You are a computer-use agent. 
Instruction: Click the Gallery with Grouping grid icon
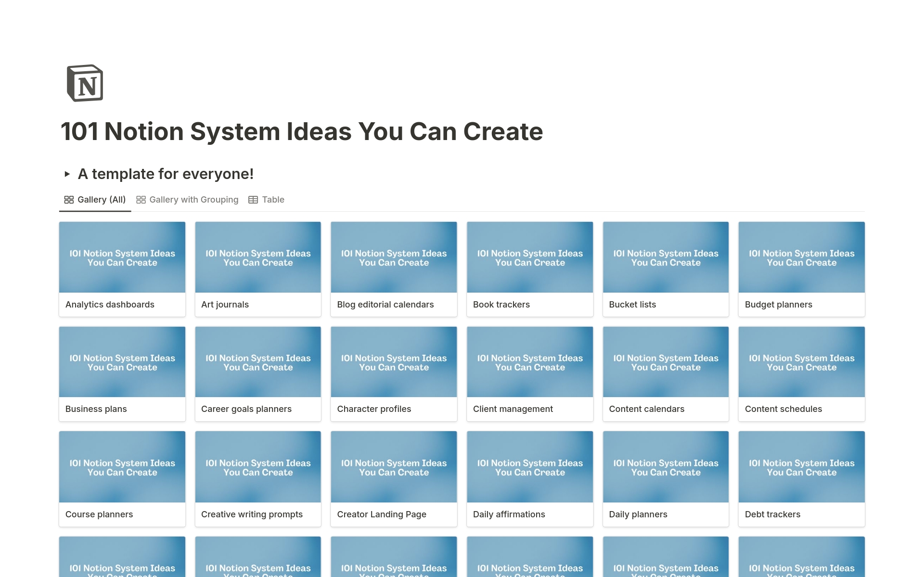tap(141, 200)
